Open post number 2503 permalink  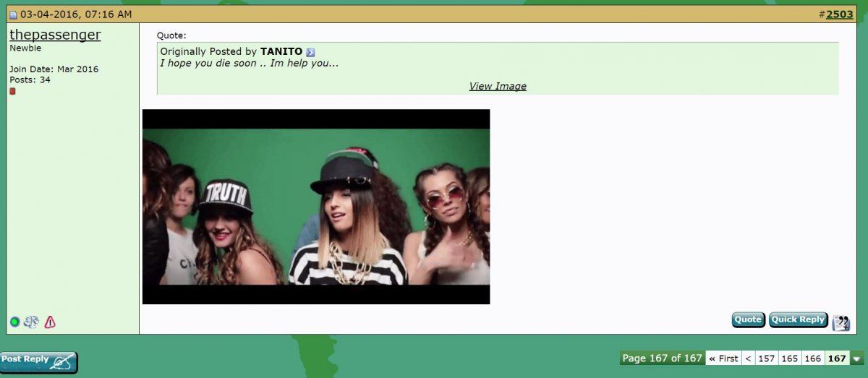tap(839, 14)
